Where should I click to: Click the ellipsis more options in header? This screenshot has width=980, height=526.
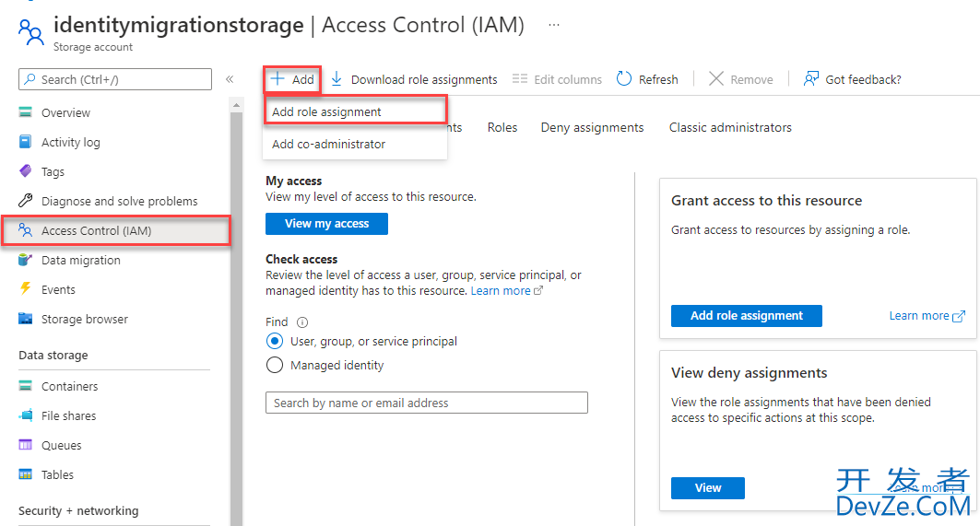(554, 25)
